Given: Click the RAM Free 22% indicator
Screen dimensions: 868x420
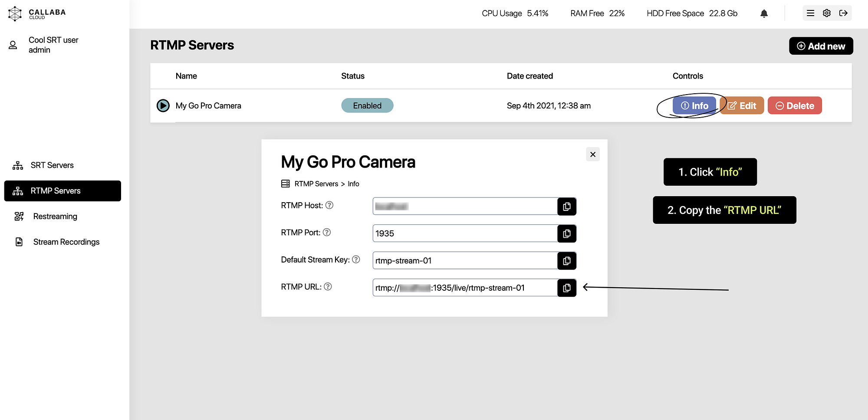Looking at the screenshot, I should [598, 13].
